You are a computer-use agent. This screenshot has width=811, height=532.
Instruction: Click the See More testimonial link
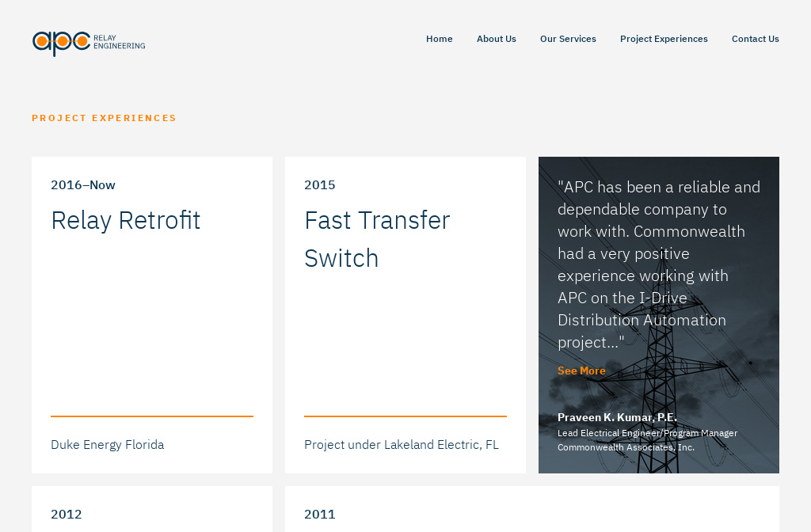coord(581,370)
